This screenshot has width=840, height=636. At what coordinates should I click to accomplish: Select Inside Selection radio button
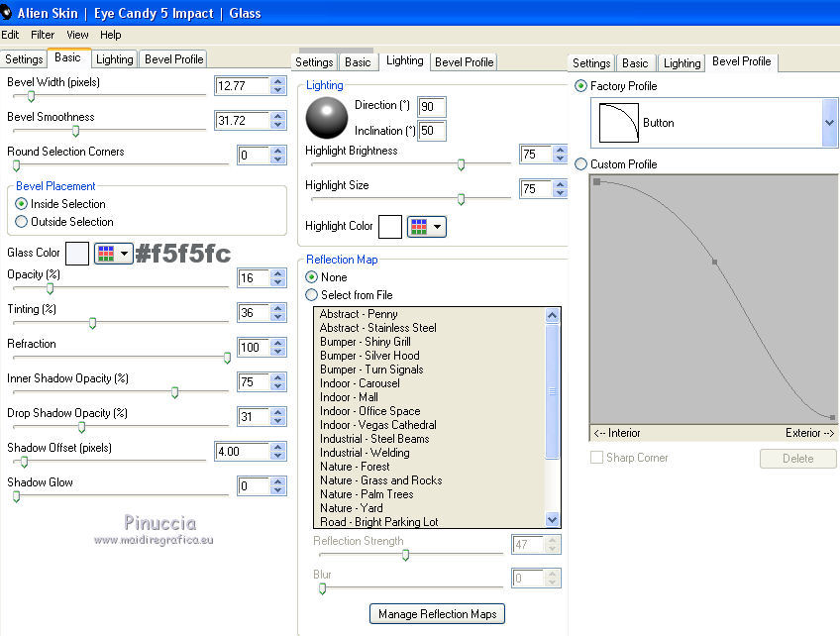22,204
